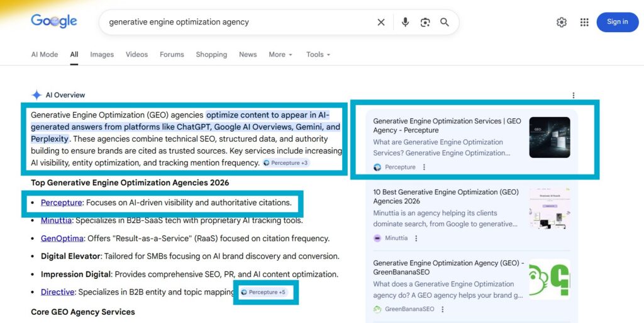This screenshot has height=323, width=644.
Task: Click the search query input field
Action: tap(239, 22)
